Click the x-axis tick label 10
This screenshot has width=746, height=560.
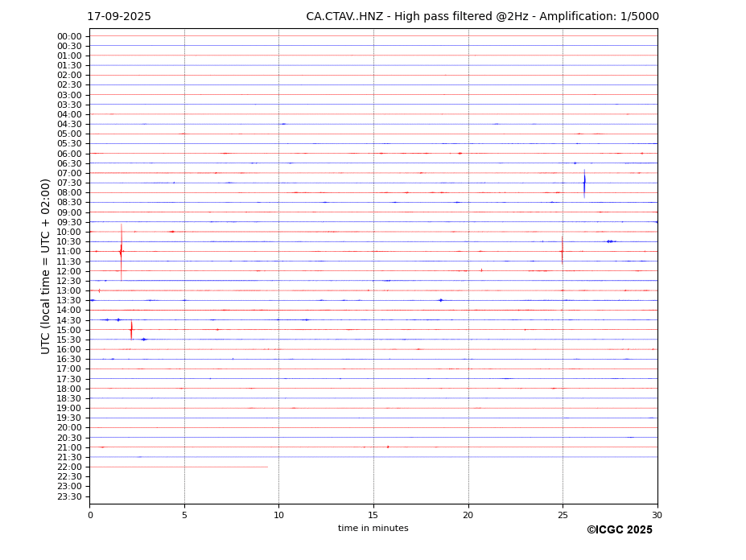coord(278,515)
